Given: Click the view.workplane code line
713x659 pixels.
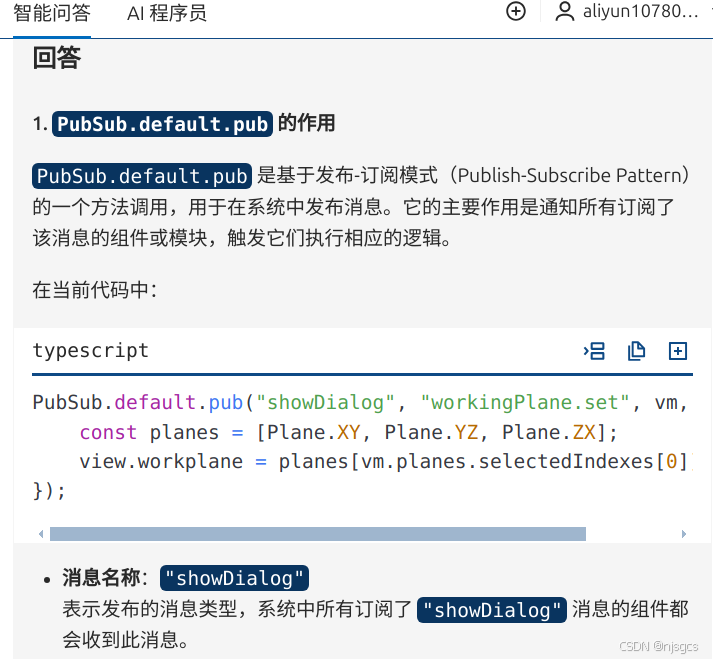Looking at the screenshot, I should pyautogui.click(x=386, y=462).
